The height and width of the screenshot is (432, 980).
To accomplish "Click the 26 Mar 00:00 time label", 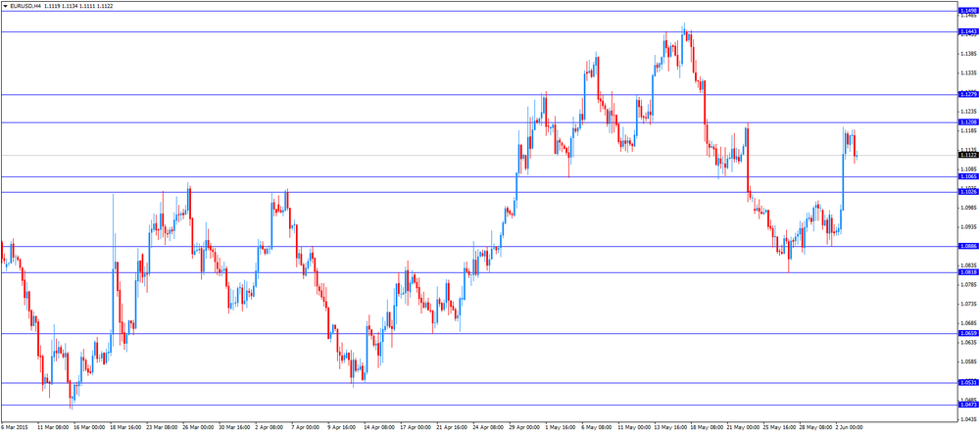I will tap(198, 427).
